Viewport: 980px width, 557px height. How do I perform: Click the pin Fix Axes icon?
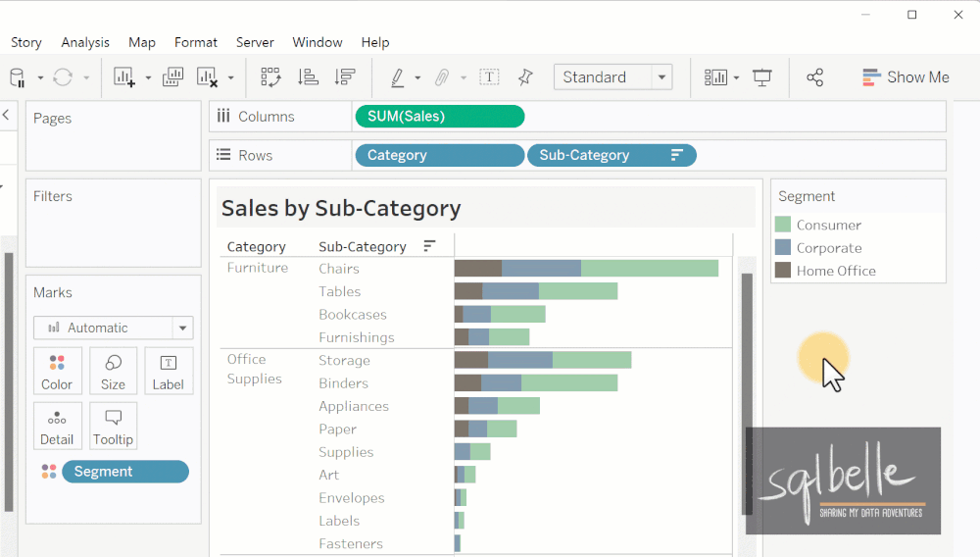pos(525,77)
